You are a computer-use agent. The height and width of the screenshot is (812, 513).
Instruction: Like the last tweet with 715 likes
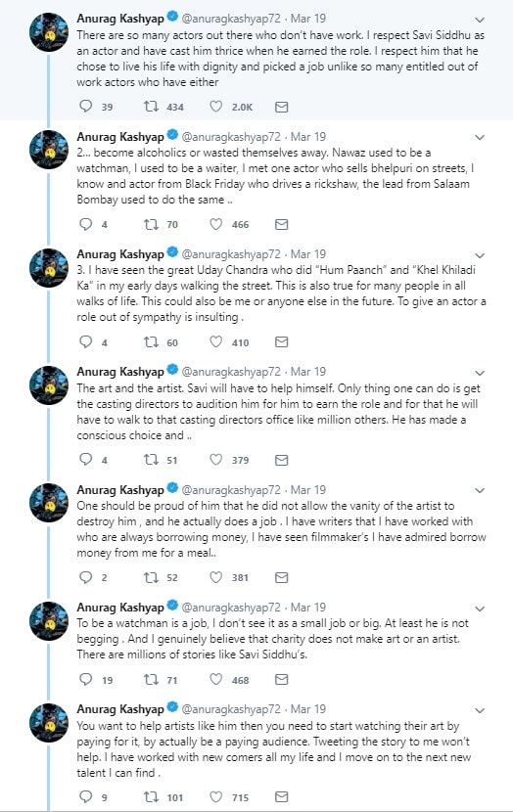pyautogui.click(x=215, y=796)
